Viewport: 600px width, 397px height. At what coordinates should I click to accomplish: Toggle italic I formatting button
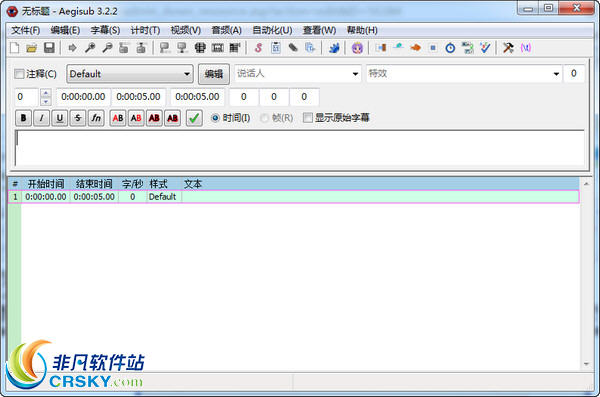(41, 118)
